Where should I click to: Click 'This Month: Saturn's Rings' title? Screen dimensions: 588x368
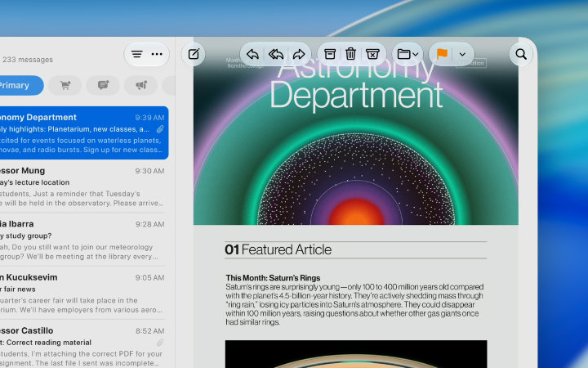[x=273, y=278]
